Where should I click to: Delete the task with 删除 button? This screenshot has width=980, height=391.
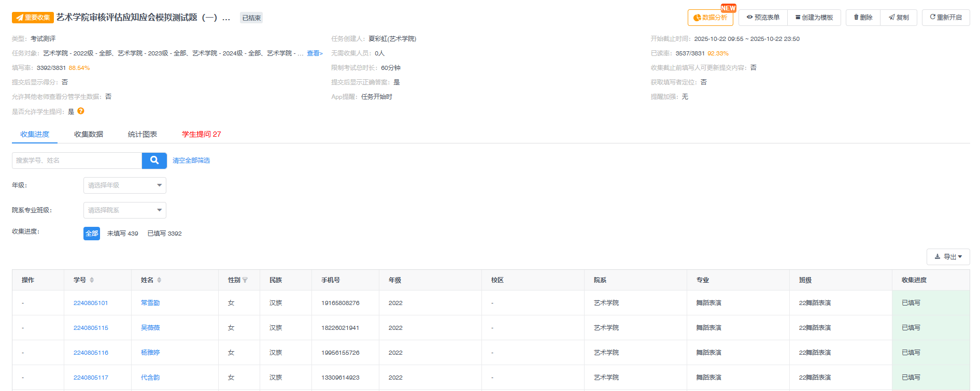[863, 18]
